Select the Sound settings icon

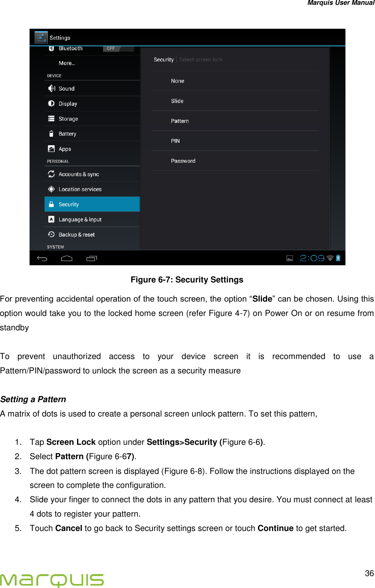pyautogui.click(x=52, y=88)
